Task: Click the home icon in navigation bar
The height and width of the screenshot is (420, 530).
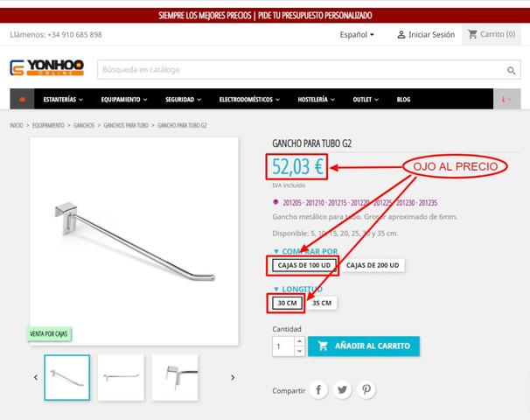Action: pos(23,100)
